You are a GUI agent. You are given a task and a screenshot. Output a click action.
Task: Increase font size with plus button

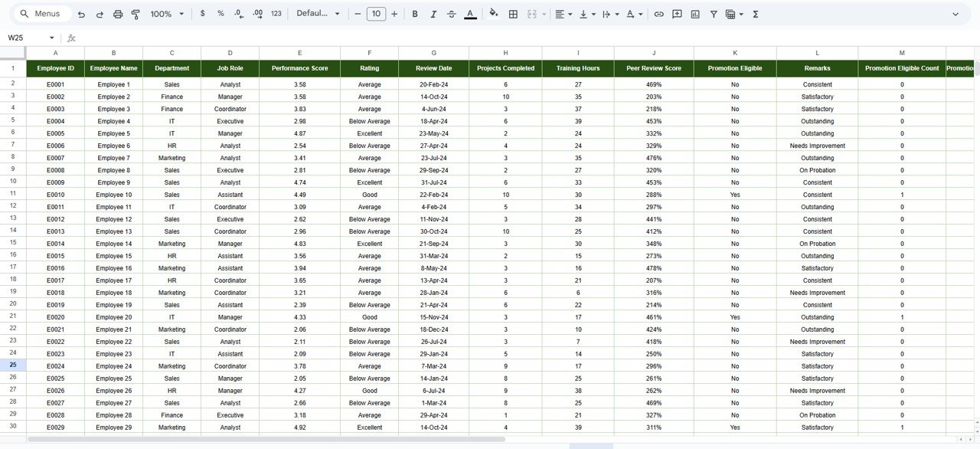[x=394, y=15]
